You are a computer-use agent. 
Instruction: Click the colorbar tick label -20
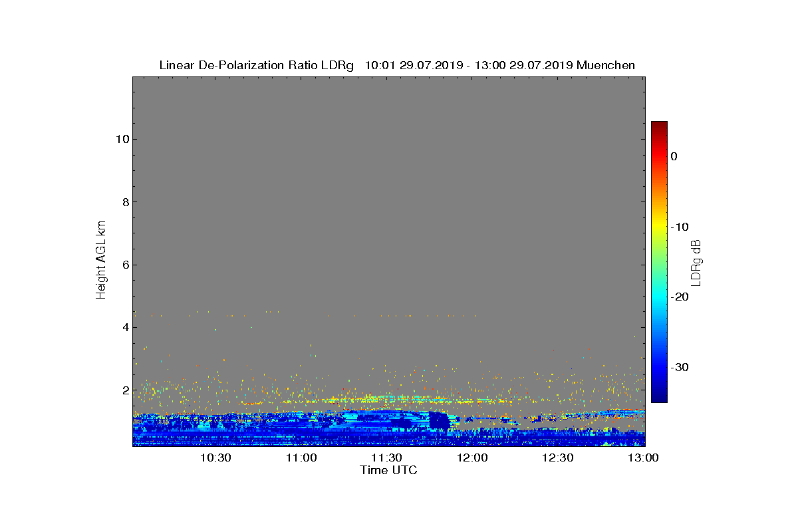[680, 297]
